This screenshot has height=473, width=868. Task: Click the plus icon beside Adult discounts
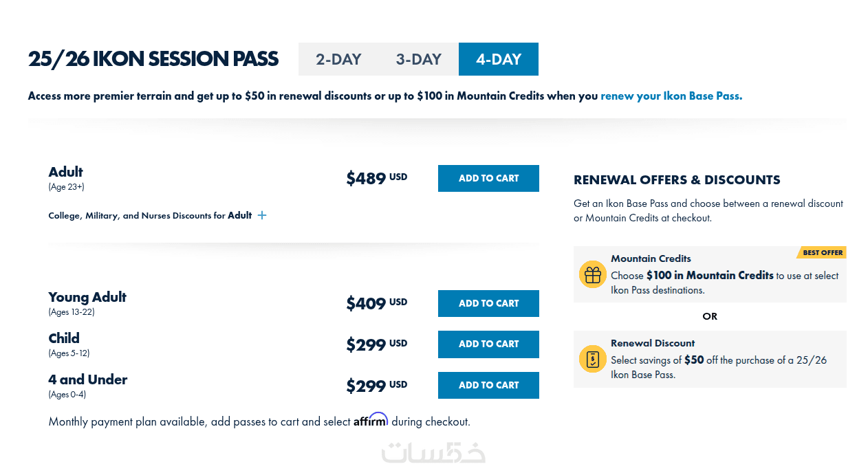coord(262,215)
